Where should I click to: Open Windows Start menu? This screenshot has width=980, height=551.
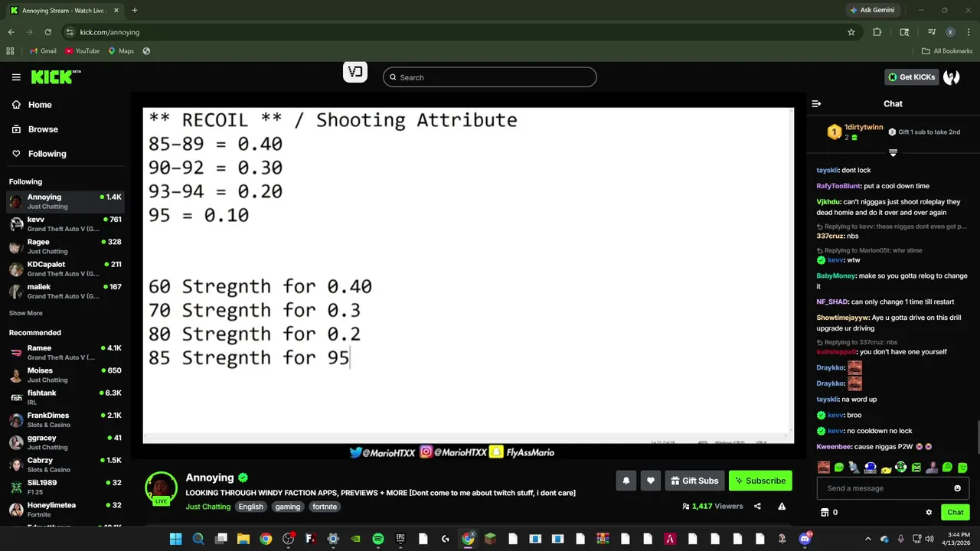176,539
